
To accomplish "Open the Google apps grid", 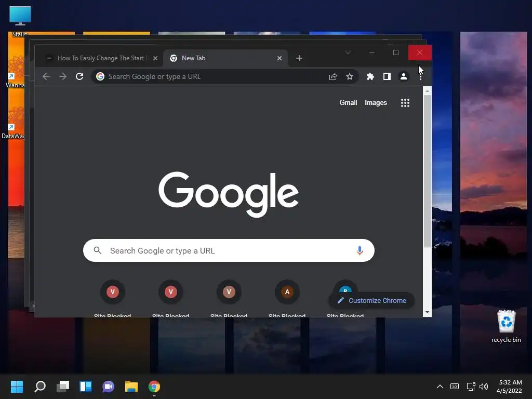I will [x=405, y=103].
